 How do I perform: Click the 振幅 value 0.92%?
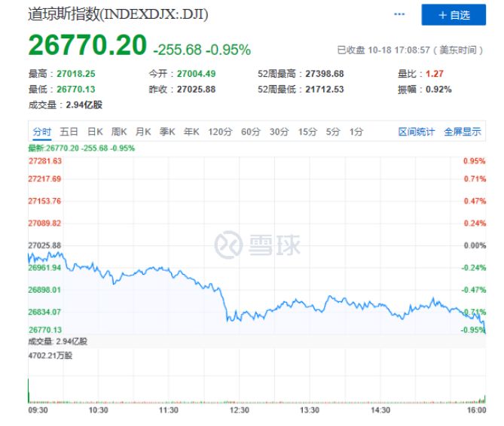(x=438, y=90)
